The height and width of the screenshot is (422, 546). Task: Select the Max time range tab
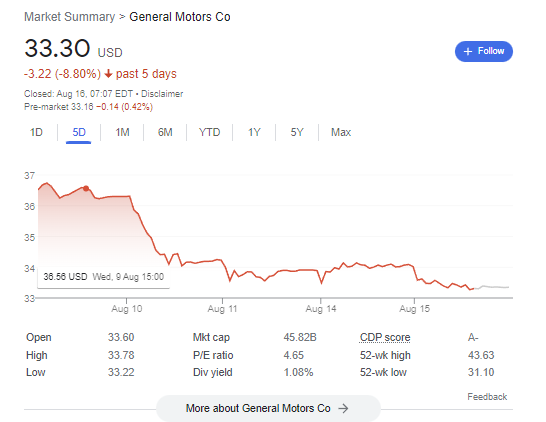341,132
